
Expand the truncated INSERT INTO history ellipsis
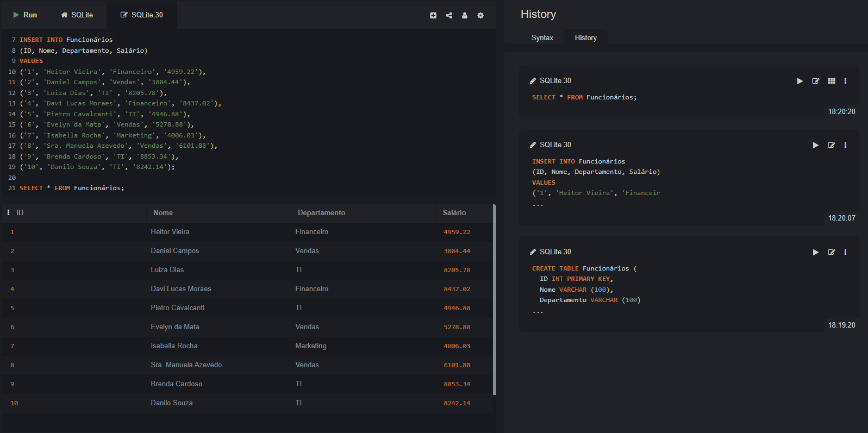(538, 204)
